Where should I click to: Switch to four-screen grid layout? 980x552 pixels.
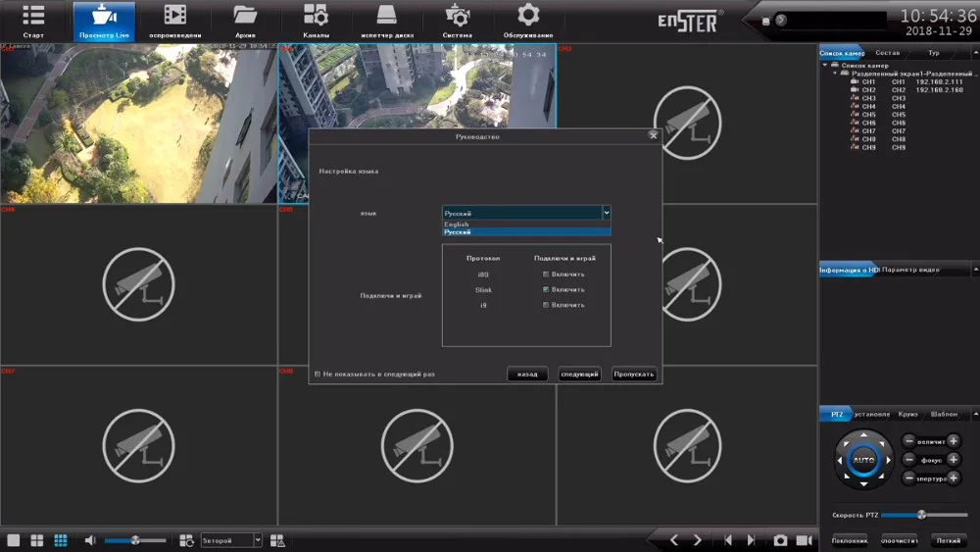[37, 540]
